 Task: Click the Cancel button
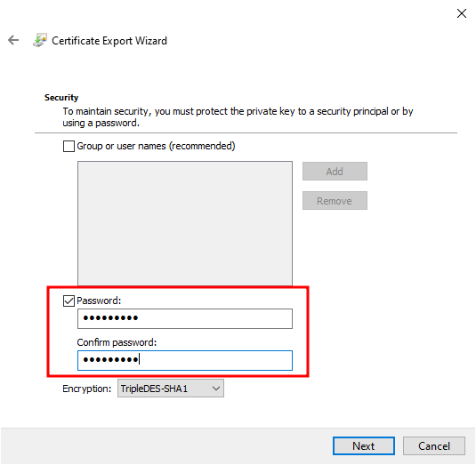[434, 446]
